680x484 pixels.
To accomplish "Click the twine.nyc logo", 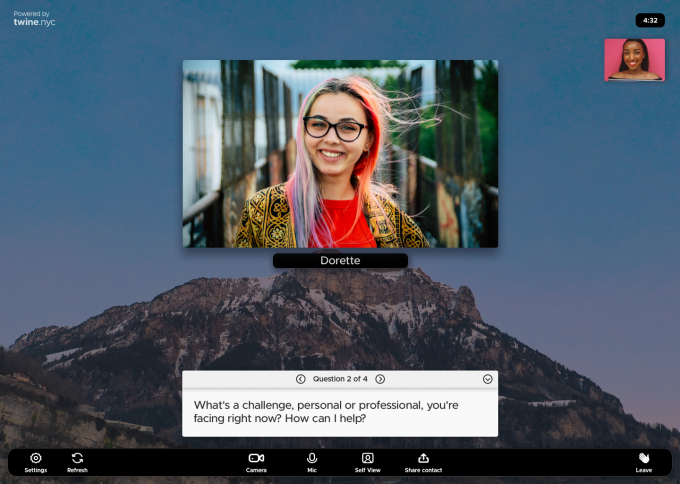I will [x=34, y=20].
